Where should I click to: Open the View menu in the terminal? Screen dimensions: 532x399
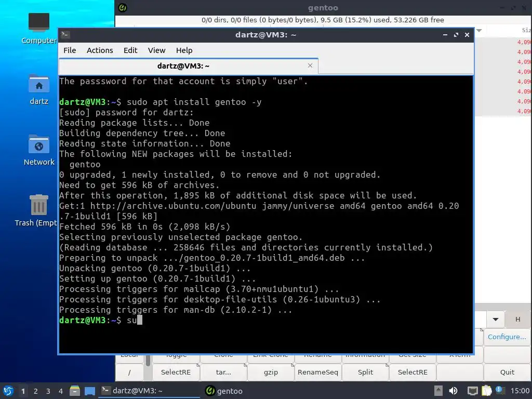coord(156,50)
